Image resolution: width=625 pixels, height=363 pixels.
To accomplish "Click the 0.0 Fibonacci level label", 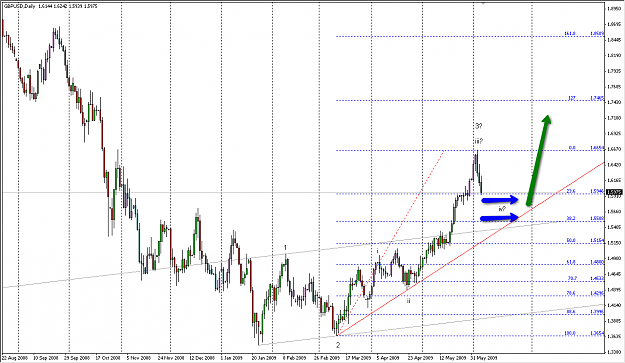I will [572, 148].
